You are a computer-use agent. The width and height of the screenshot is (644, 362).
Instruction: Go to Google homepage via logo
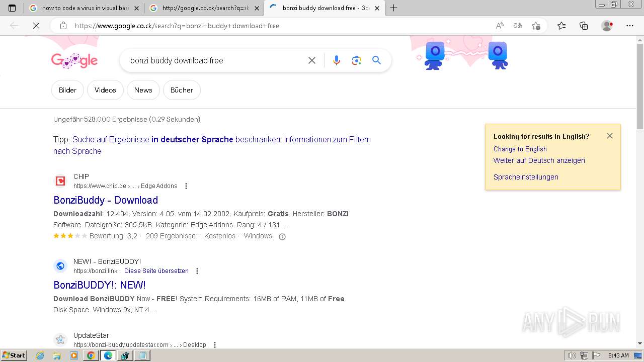pyautogui.click(x=74, y=61)
